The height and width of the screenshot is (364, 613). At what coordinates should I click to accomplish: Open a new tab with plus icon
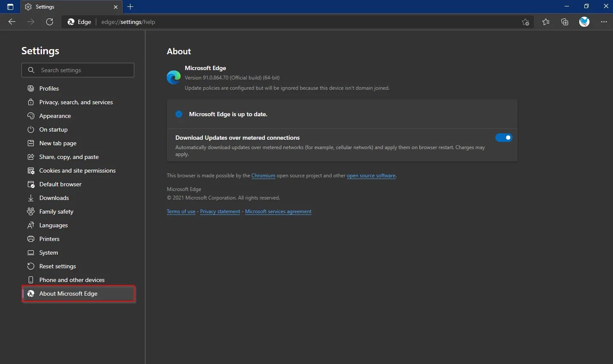pyautogui.click(x=130, y=7)
